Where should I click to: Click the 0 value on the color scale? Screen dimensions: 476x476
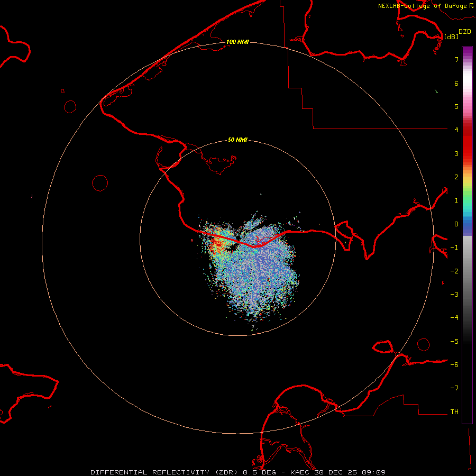456,224
